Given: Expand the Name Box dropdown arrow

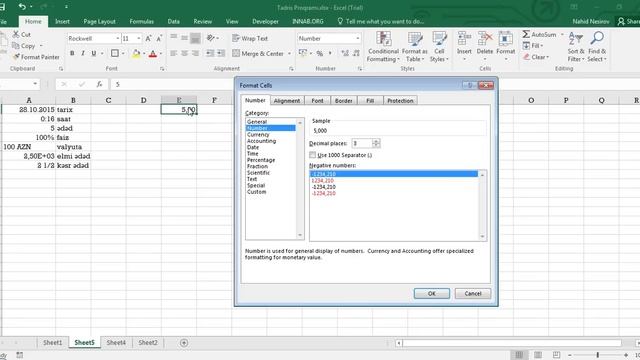Looking at the screenshot, I should click(35, 84).
